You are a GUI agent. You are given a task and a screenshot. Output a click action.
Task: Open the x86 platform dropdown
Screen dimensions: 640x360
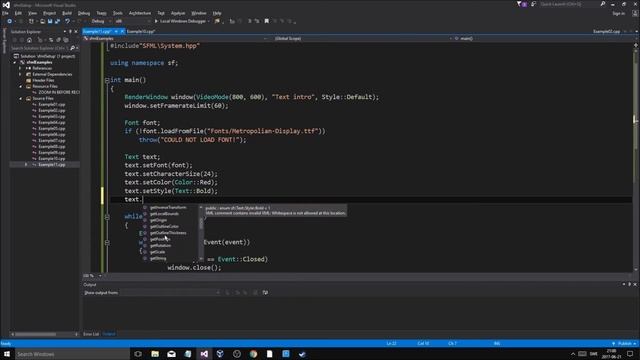pos(132,21)
